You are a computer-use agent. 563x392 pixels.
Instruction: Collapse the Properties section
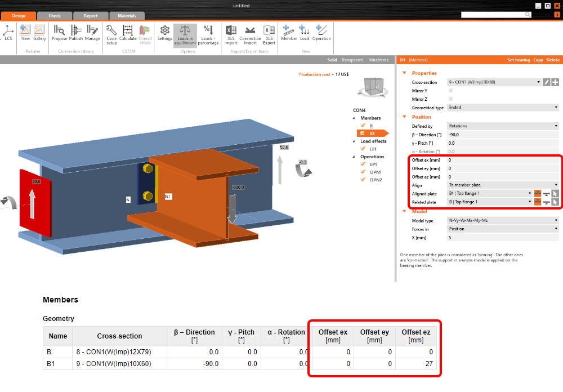tap(404, 73)
